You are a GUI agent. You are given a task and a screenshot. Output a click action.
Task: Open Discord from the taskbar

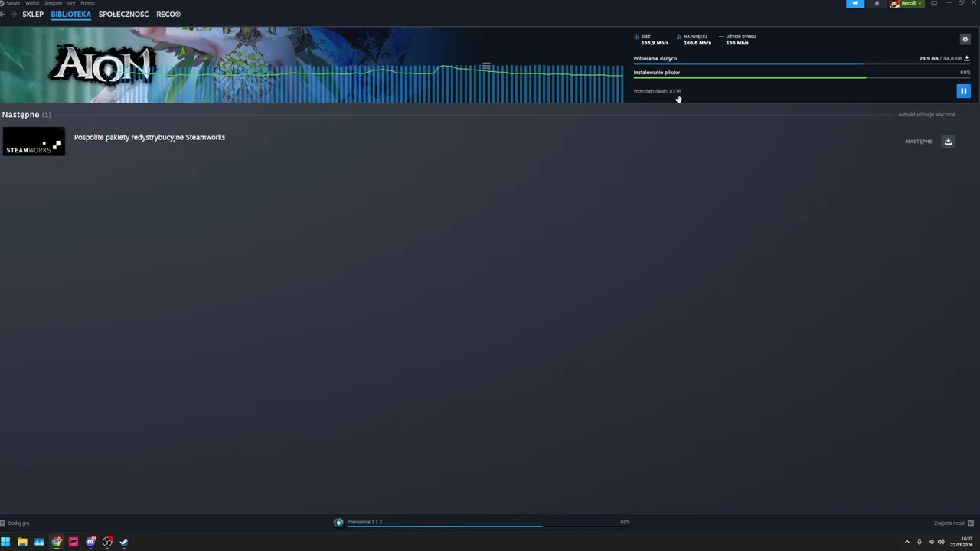pyautogui.click(x=90, y=542)
